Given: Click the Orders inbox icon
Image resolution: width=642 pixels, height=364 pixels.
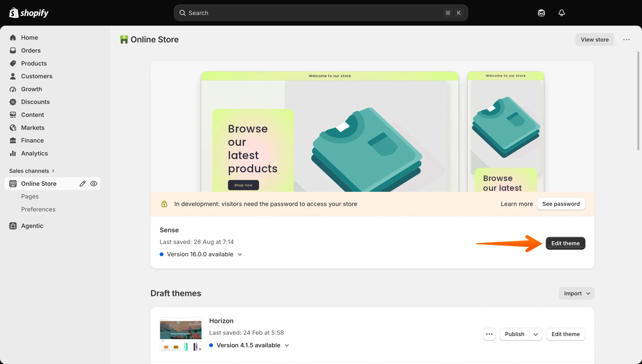Looking at the screenshot, I should coord(13,50).
